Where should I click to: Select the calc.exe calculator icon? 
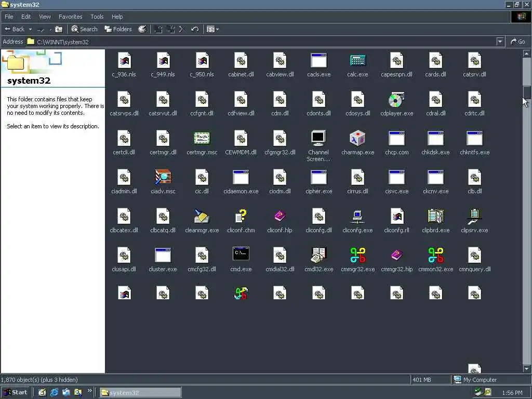coord(357,61)
